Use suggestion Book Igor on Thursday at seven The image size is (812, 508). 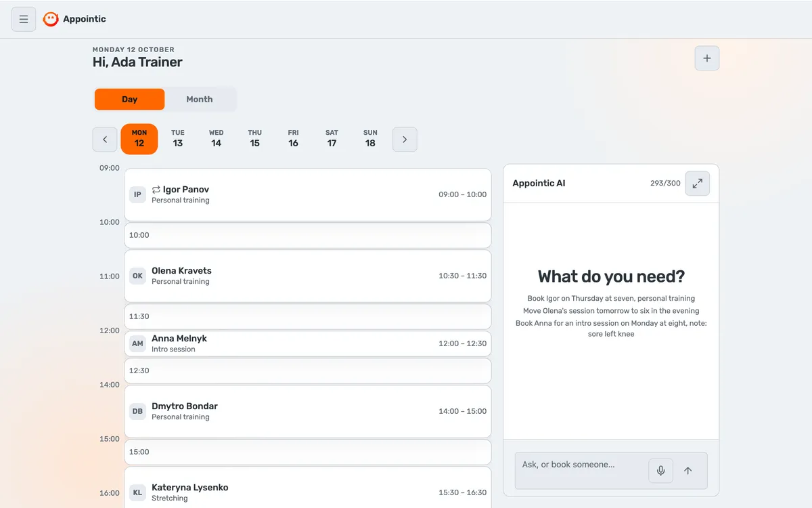click(611, 298)
